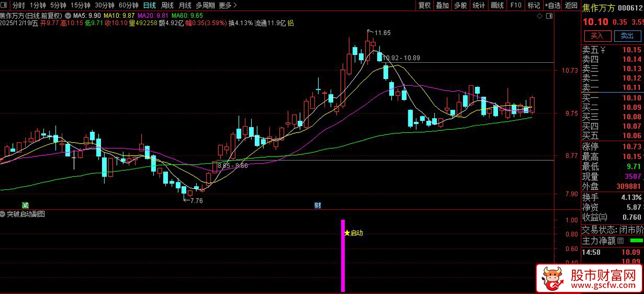The height and width of the screenshot is (294, 644).
Task: Click the 卖三 ask row
Action: coord(613,69)
